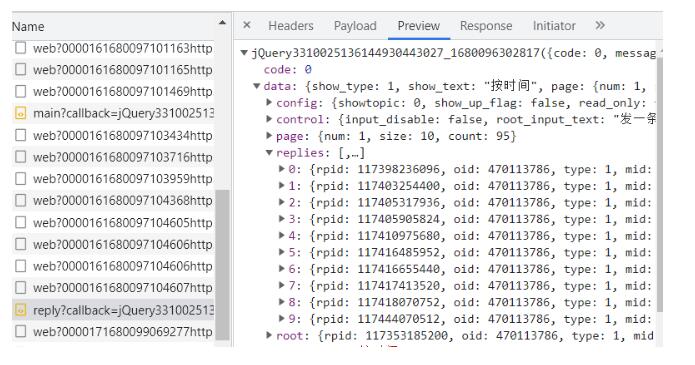Screen dimensions: 695x365
Task: Click the request list vertical scrollbar
Action: (x=222, y=264)
